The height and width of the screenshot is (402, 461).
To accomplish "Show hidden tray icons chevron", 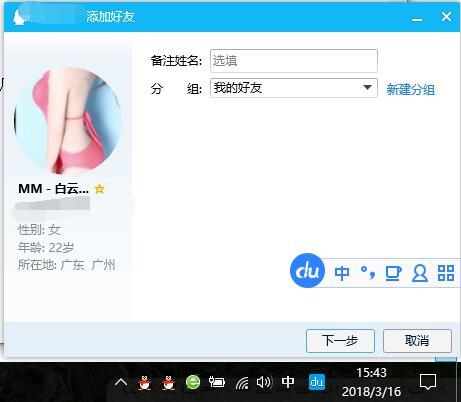I will (x=121, y=382).
